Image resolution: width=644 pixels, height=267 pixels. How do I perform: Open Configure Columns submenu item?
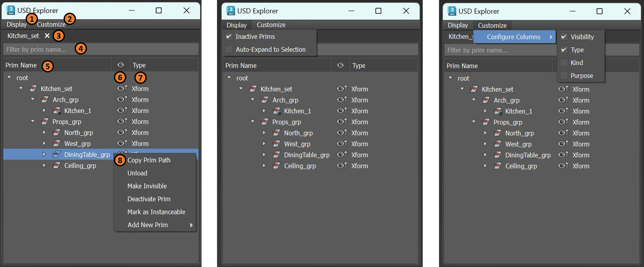pyautogui.click(x=515, y=37)
